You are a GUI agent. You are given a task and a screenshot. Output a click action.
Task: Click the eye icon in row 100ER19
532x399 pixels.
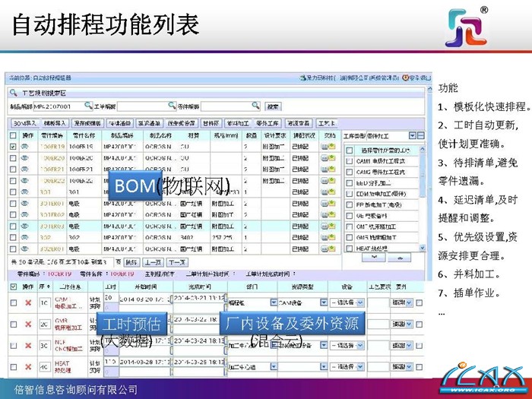(x=25, y=147)
